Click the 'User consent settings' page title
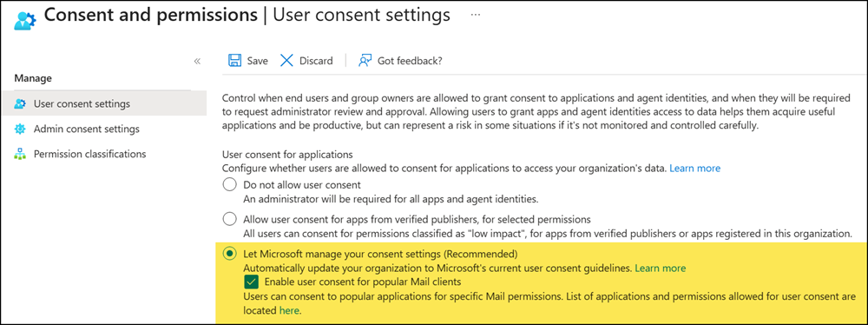The image size is (868, 325). pyautogui.click(x=362, y=16)
